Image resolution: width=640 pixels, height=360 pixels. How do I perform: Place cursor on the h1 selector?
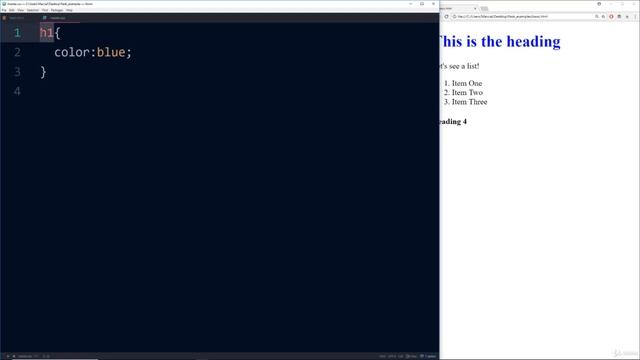pos(47,33)
